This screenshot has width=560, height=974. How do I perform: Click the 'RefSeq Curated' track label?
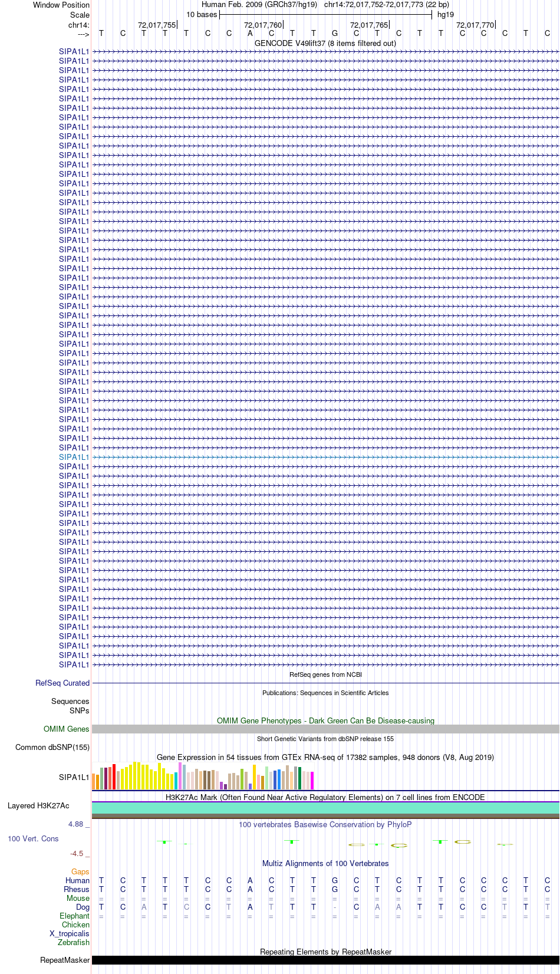point(62,683)
